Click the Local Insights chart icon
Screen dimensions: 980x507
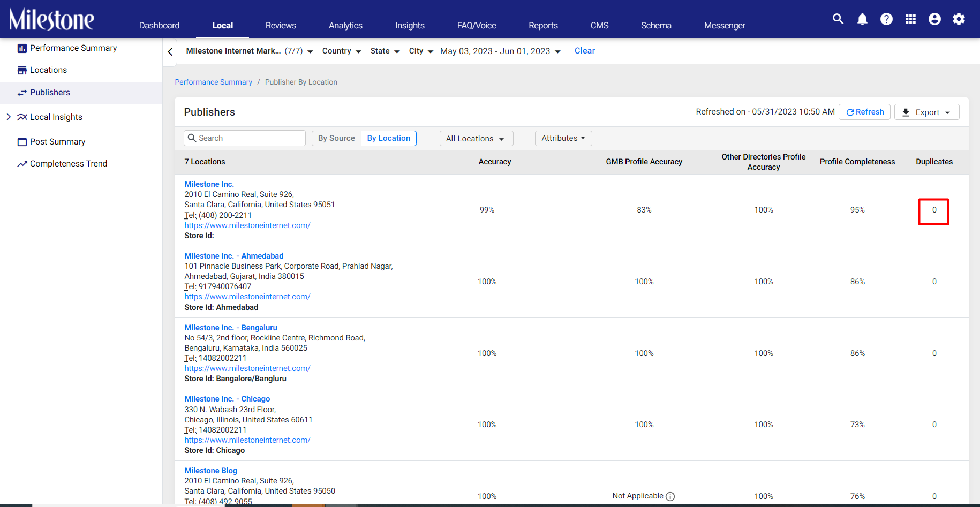22,117
